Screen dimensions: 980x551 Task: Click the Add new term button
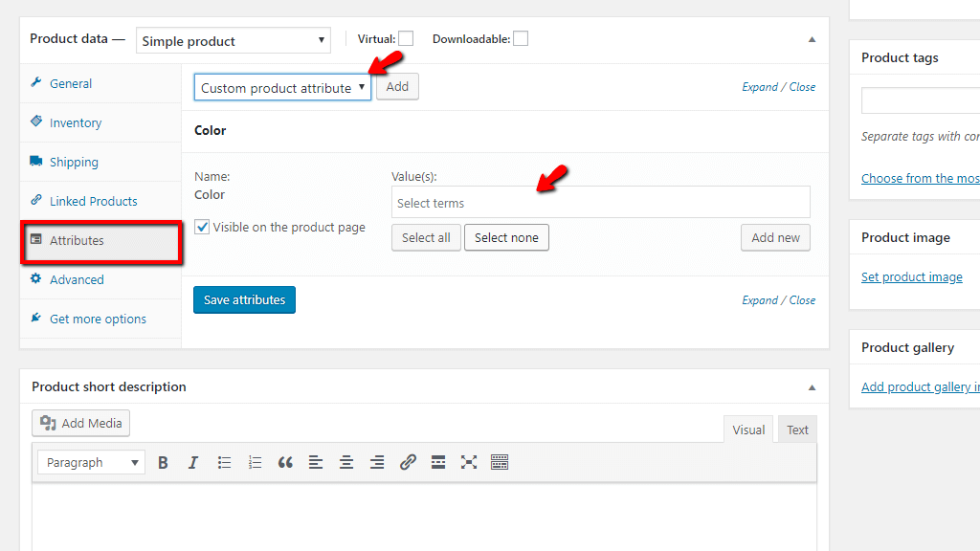(775, 237)
